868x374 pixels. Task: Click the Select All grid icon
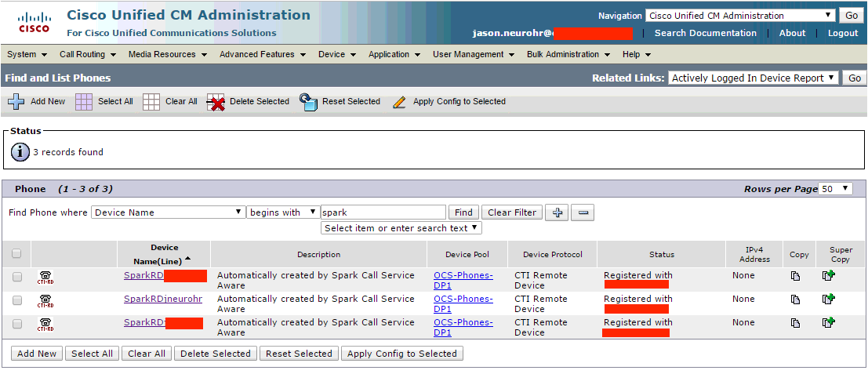point(84,102)
